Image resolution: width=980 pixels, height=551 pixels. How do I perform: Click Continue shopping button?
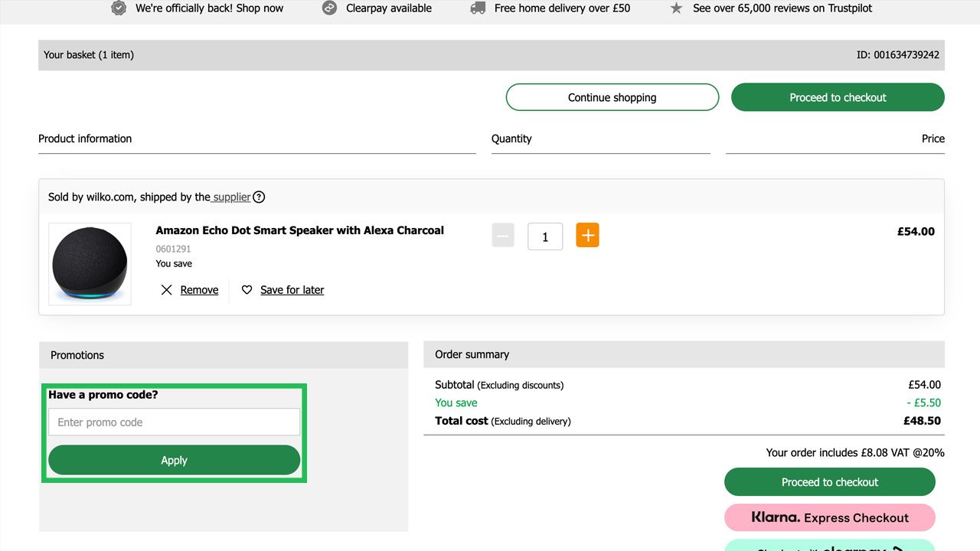click(612, 97)
